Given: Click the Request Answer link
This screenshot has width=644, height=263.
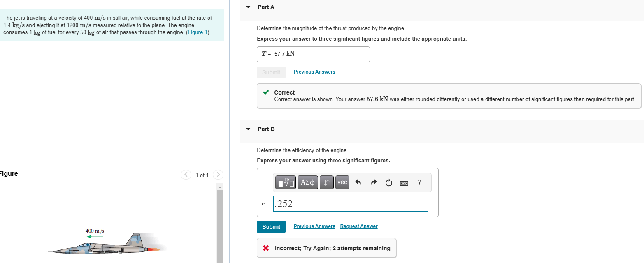Looking at the screenshot, I should click(x=359, y=226).
